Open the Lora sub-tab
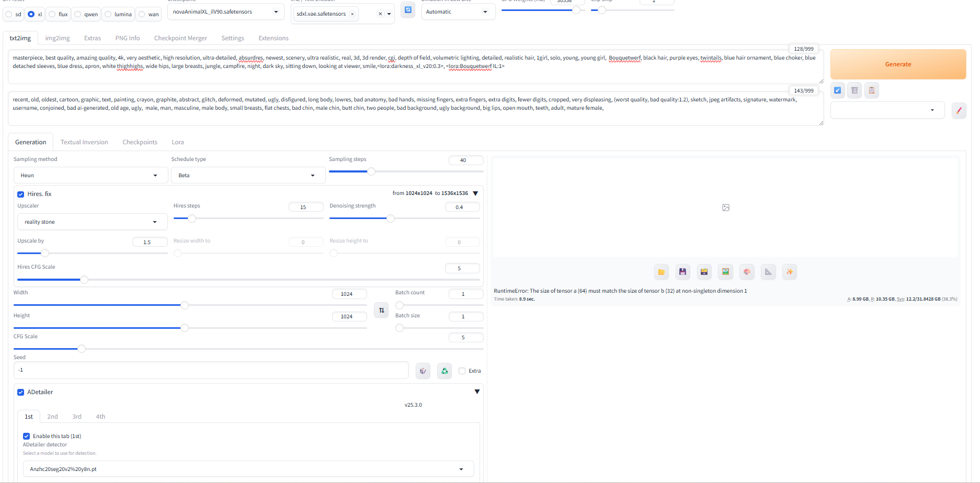Viewport: 980px width, 483px height. point(178,142)
